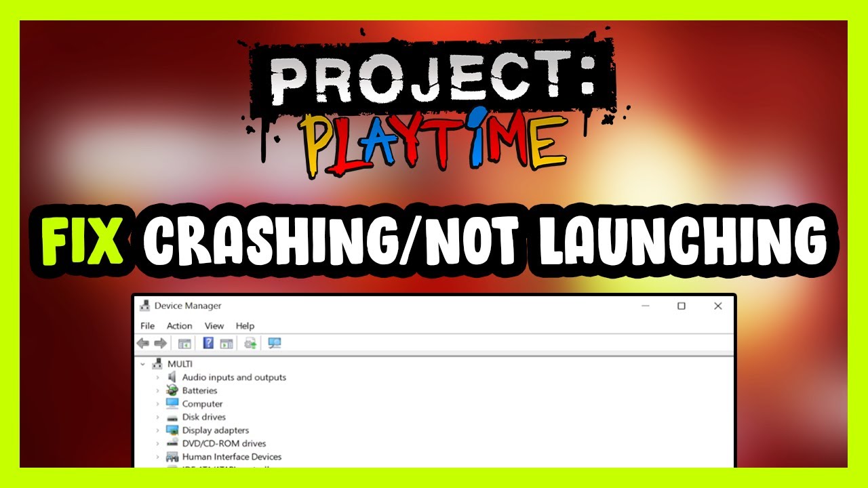Expand the DVD/CD-ROM drives category
This screenshot has height=488, width=868.
coord(157,443)
